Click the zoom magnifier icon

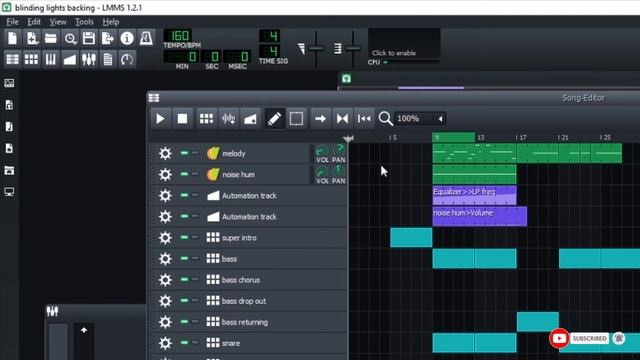[385, 119]
